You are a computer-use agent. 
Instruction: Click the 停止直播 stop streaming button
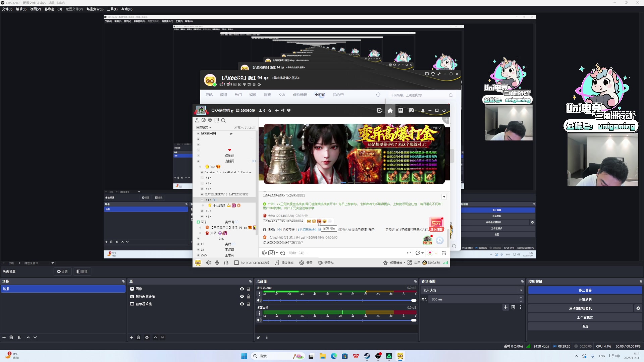(585, 290)
